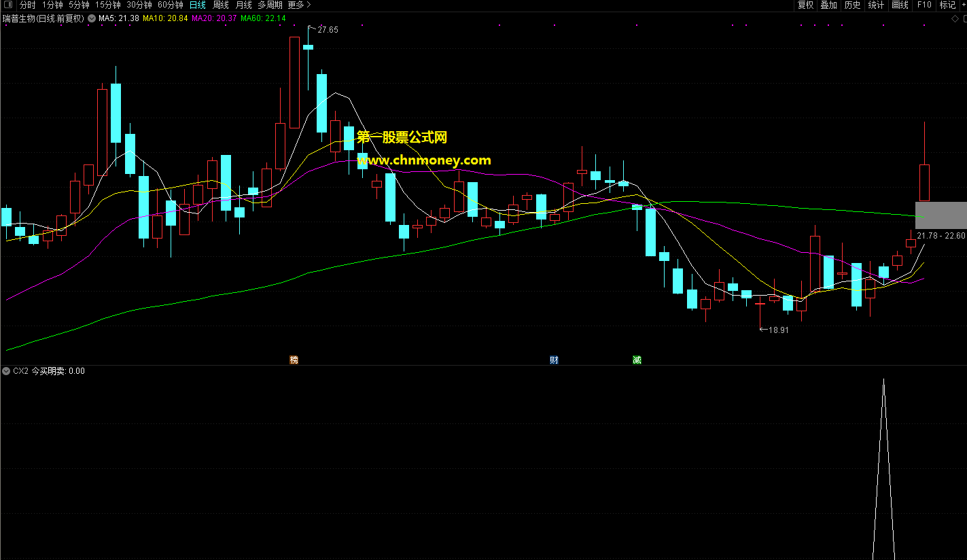Expand the CX2 sub-indicator dropdown arrow
The height and width of the screenshot is (560, 967).
click(x=6, y=371)
